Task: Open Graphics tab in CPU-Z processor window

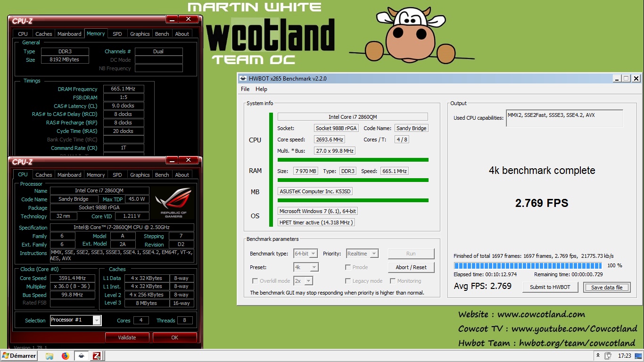Action: point(140,175)
